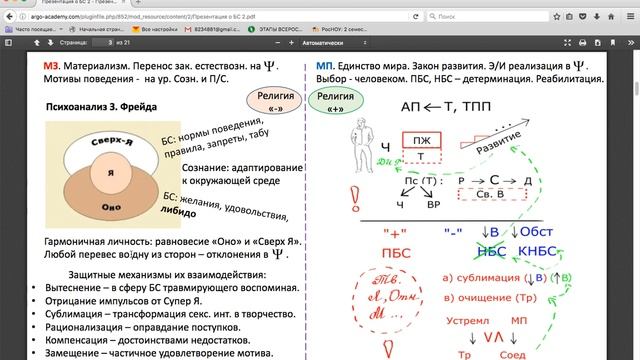Click the PDF vertical scrollbar thumb
640x360 pixels.
[637, 89]
